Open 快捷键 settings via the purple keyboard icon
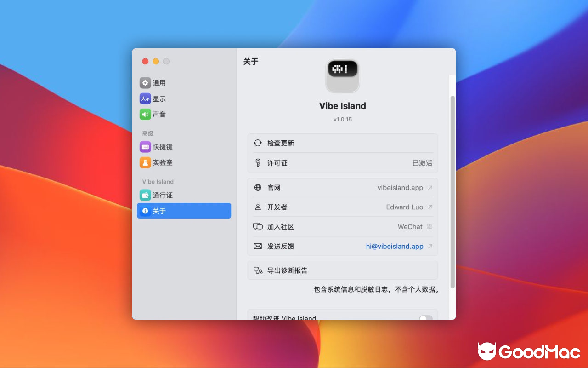Screen dimensions: 588x368 [x=145, y=147]
